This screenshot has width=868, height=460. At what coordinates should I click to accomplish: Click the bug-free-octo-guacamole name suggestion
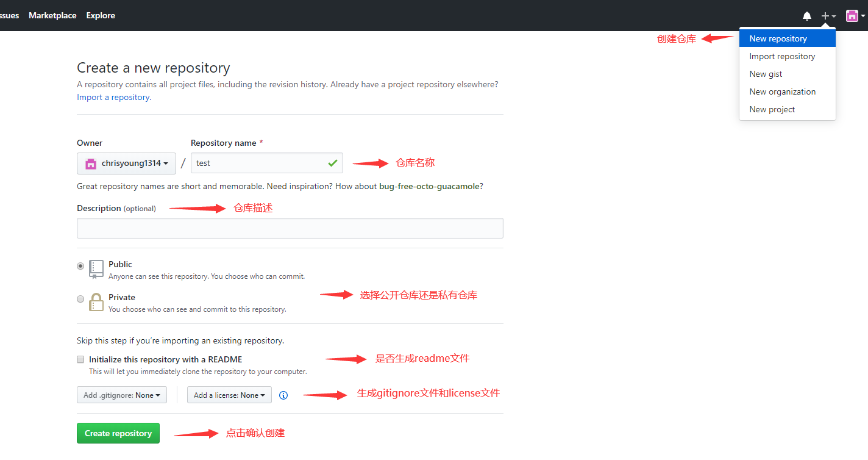point(429,186)
